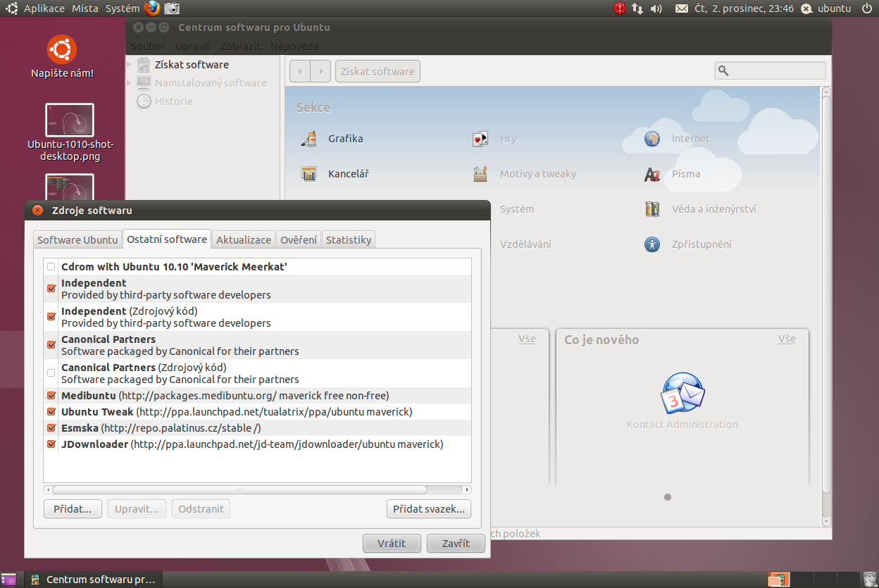Click the Vrátit button
This screenshot has height=588, width=879.
tap(392, 544)
